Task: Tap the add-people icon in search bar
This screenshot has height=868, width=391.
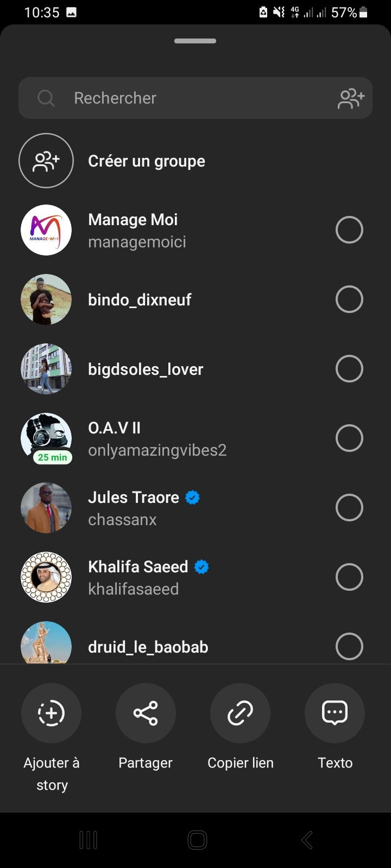Action: tap(351, 98)
